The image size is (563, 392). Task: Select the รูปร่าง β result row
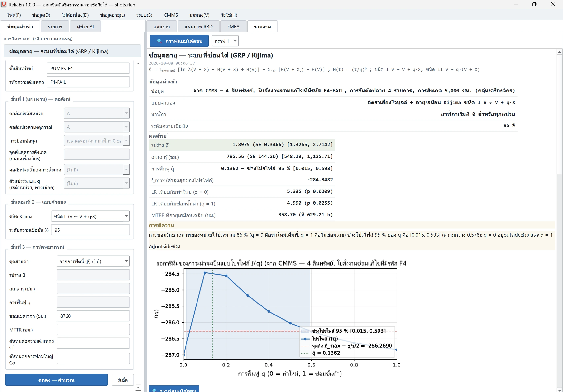pyautogui.click(x=242, y=145)
